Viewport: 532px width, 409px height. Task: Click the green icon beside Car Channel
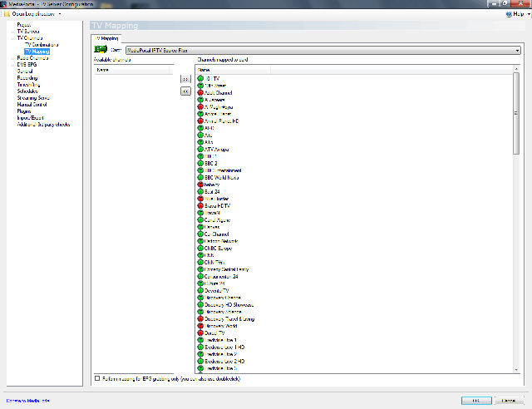[200, 234]
